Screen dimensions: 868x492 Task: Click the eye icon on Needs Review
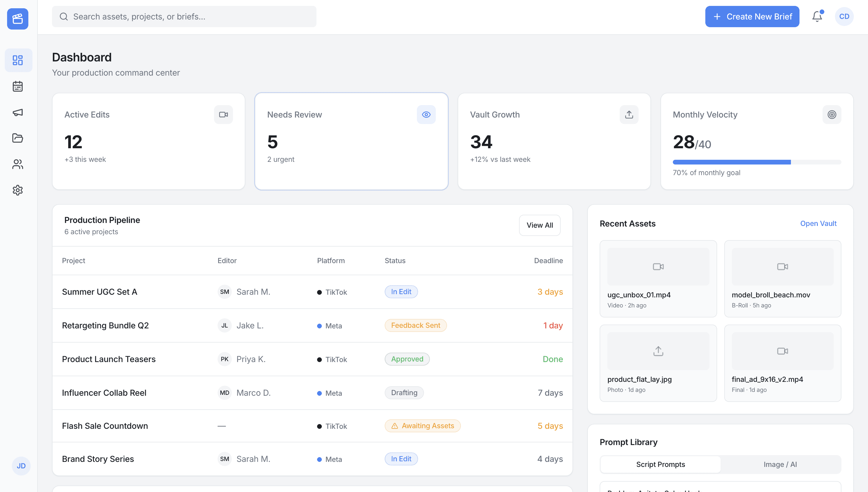tap(426, 115)
